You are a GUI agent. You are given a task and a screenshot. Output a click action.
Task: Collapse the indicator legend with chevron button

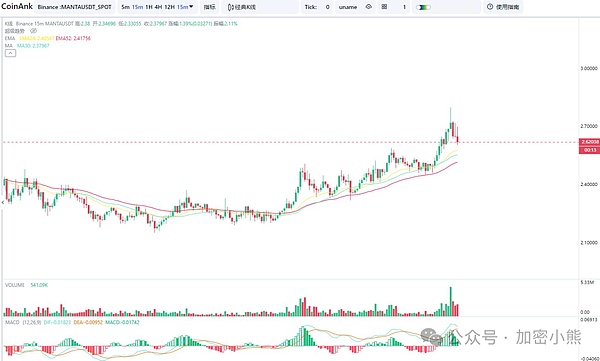point(10,53)
